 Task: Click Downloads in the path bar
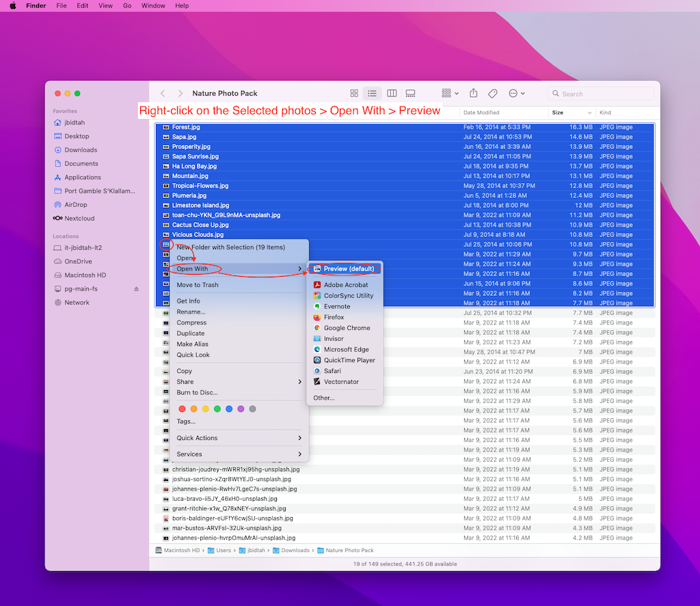(x=291, y=550)
